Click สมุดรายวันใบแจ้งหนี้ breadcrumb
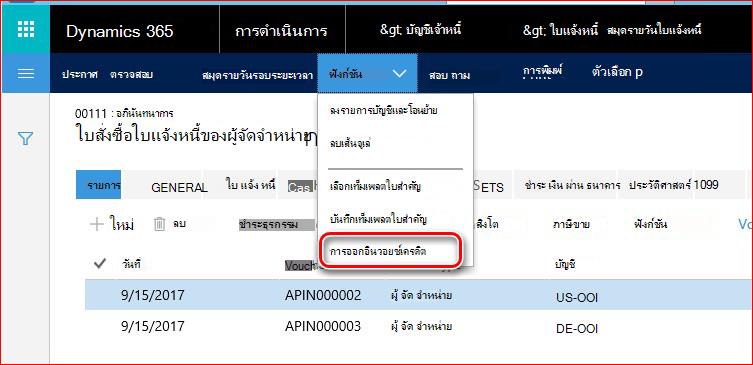This screenshot has height=365, width=753. pos(654,31)
